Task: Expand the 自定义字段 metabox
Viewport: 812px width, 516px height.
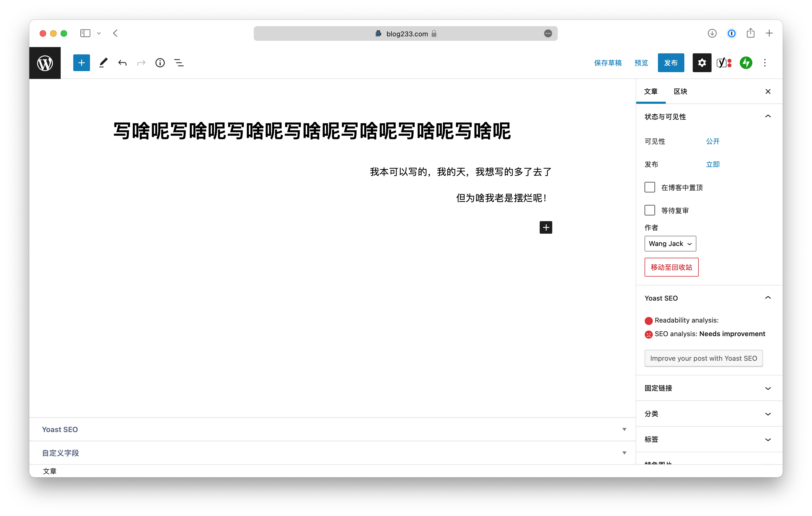Action: (332, 453)
